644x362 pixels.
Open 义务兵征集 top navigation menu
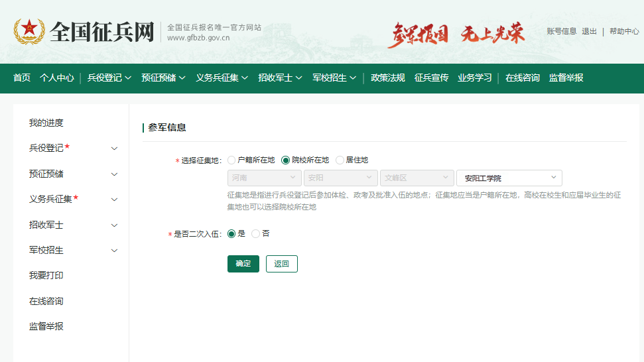222,78
